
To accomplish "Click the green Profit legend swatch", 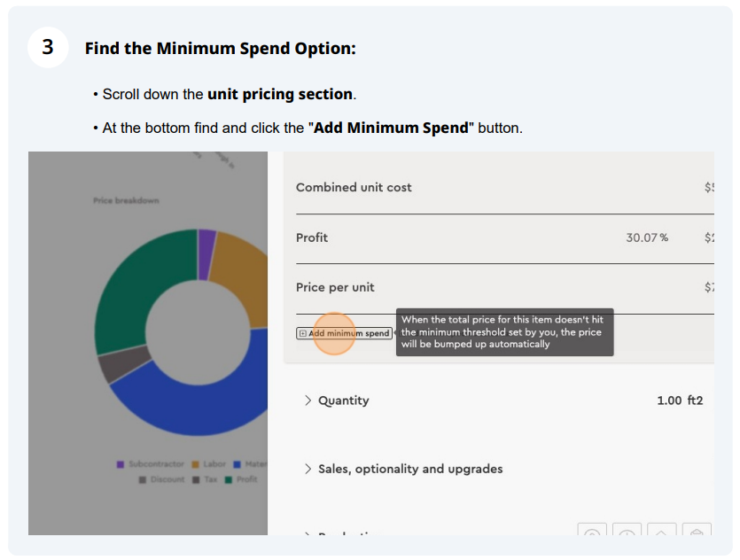I will click(x=228, y=479).
